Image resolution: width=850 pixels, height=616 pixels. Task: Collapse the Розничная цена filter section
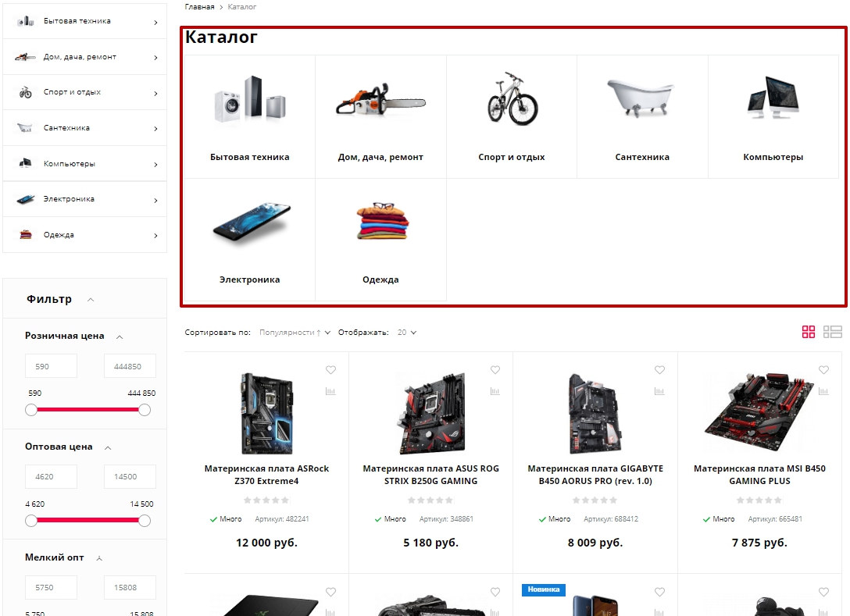120,336
